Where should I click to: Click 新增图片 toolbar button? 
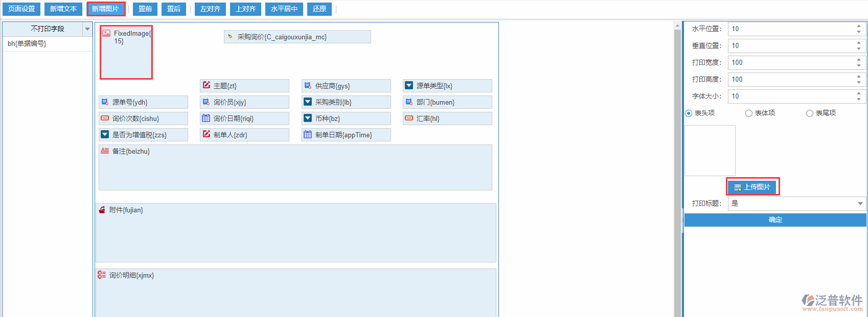tap(106, 9)
